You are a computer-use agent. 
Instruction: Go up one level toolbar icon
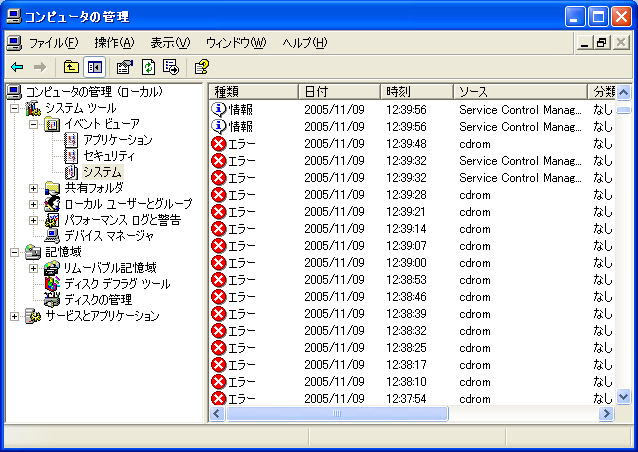click(71, 67)
